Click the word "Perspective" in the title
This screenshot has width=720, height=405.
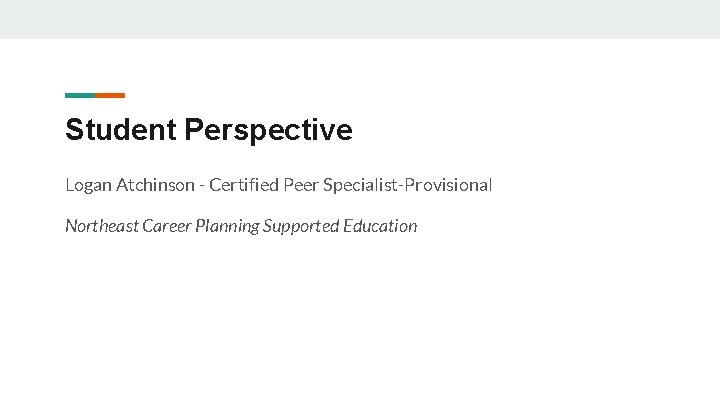[269, 130]
